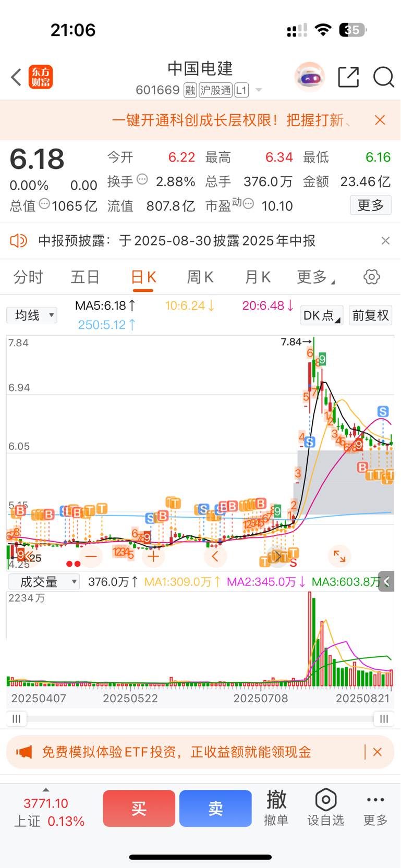Tap the current price 6.18
Screen dimensions: 401x868
(37, 159)
